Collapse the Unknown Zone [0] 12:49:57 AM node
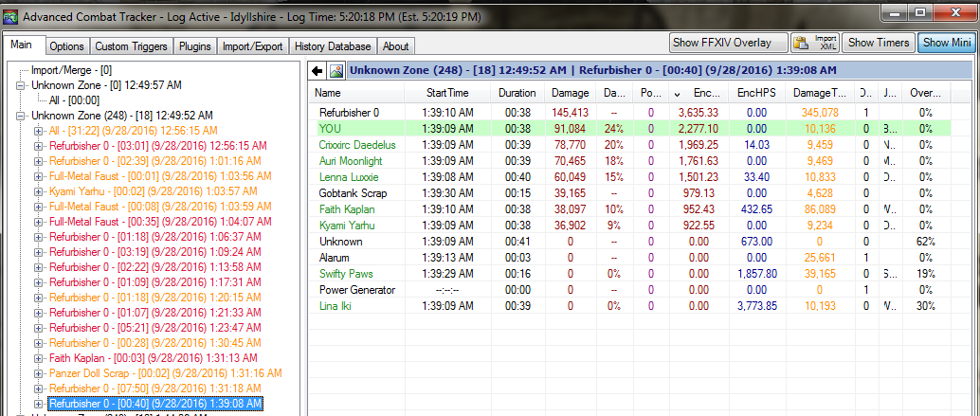The height and width of the screenshot is (416, 980). pos(20,85)
